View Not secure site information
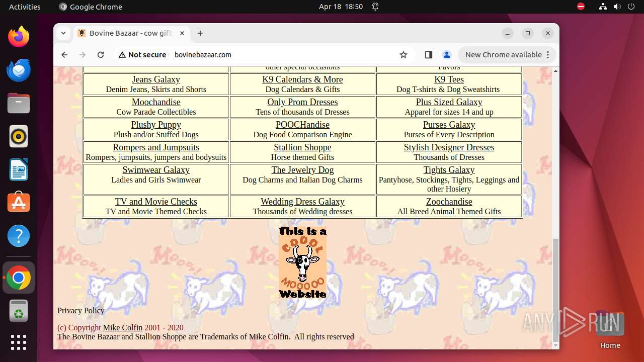Viewport: 644px width, 362px height. (x=142, y=55)
